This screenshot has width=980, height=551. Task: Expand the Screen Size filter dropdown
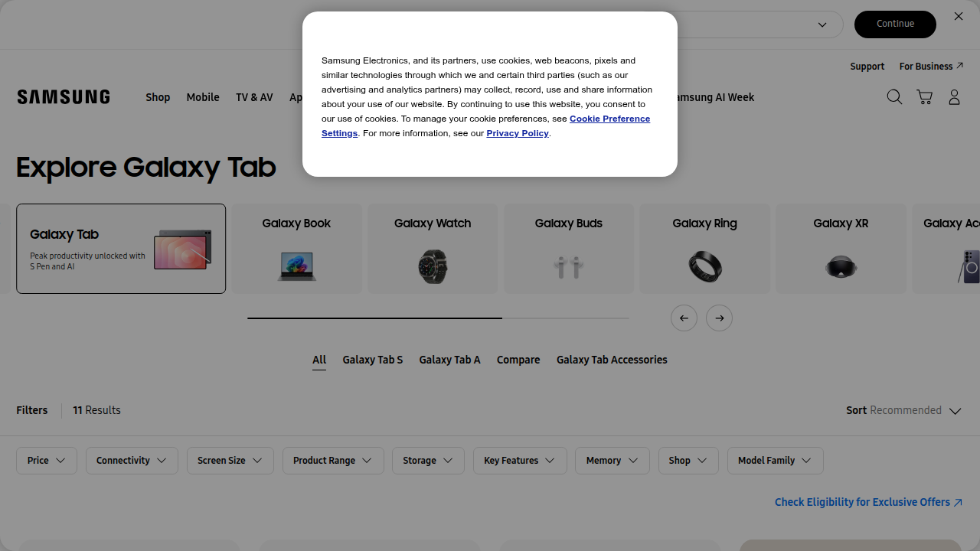pyautogui.click(x=230, y=461)
